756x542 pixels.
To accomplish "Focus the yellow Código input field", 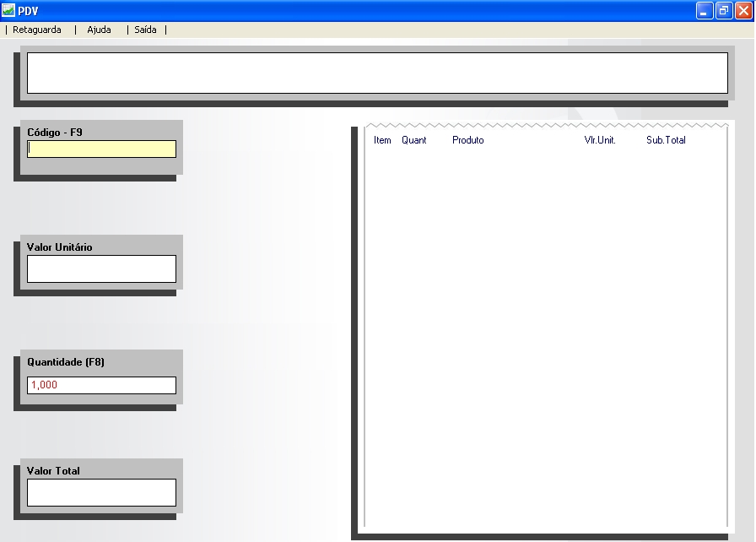I will tap(101, 149).
